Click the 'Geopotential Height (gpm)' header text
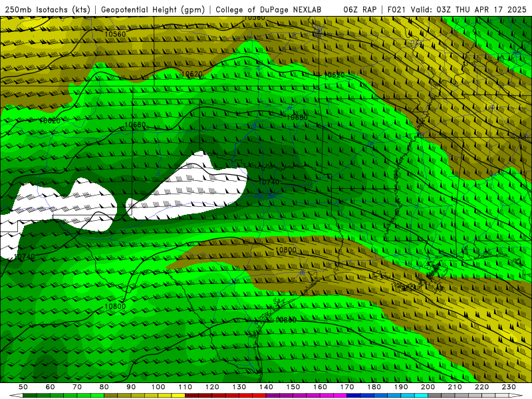 [x=153, y=9]
